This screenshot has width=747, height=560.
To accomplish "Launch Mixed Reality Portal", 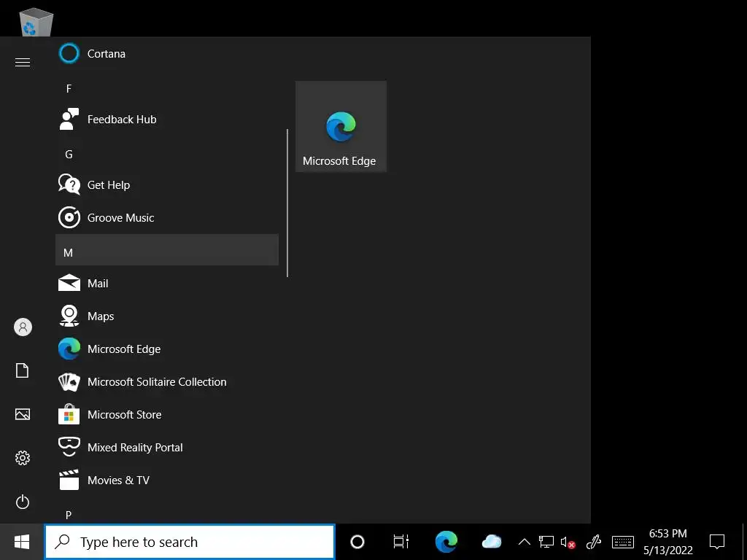I will tap(167, 448).
